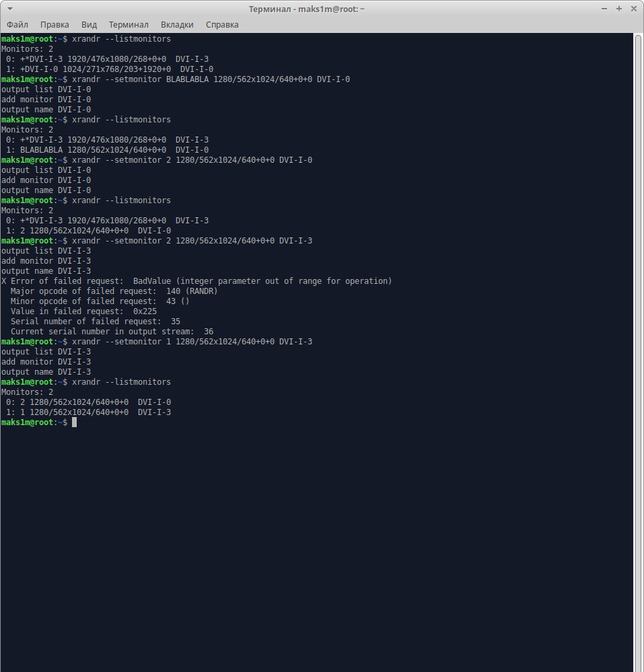Click 'Current serial number in output stream: 36'
The image size is (644, 672).
(x=112, y=332)
